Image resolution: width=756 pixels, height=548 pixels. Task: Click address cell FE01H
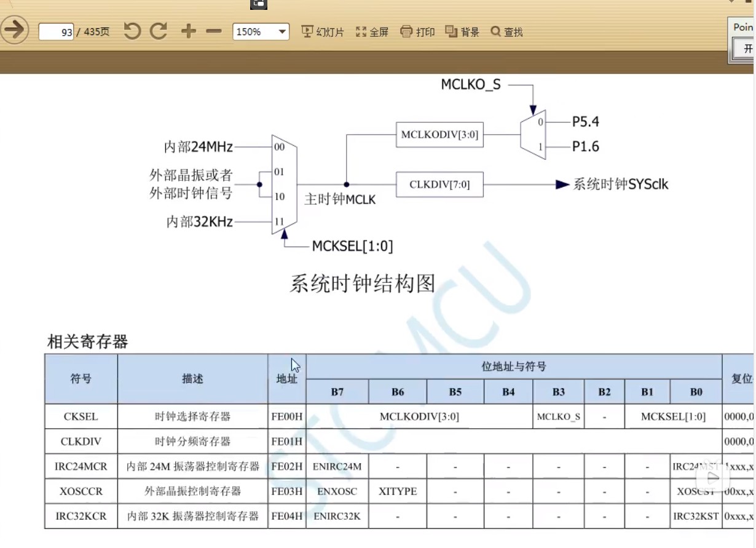pyautogui.click(x=287, y=442)
